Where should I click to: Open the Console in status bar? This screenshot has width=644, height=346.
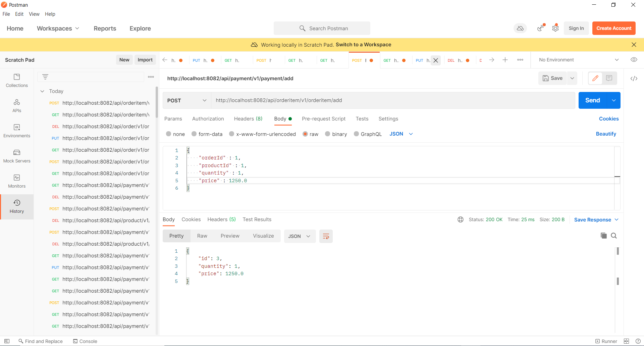coord(85,341)
